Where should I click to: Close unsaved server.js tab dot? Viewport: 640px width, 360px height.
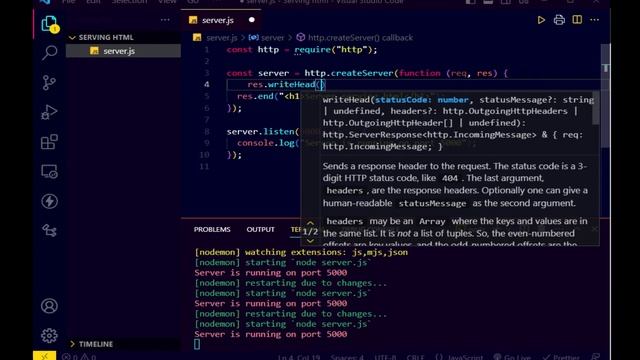[x=251, y=20]
